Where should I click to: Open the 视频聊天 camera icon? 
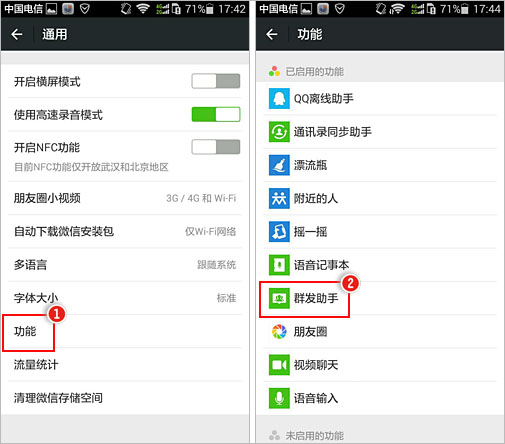[279, 365]
